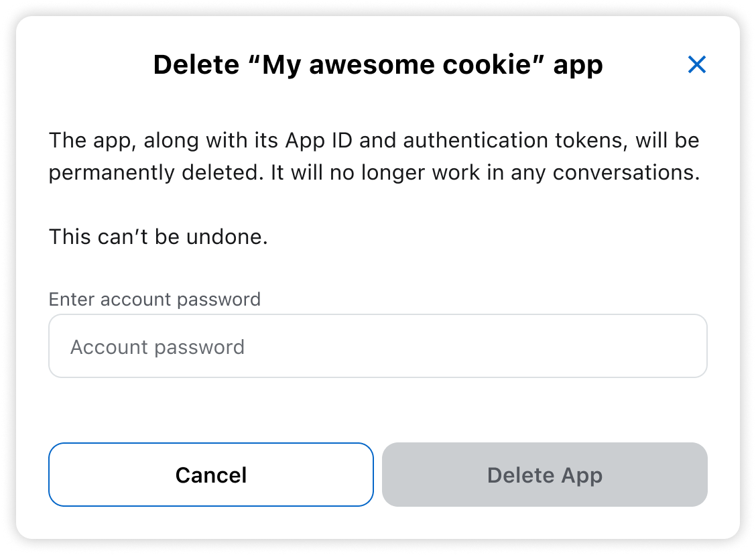This screenshot has width=756, height=555.
Task: Select the X icon beside the dialog title
Action: tap(697, 64)
